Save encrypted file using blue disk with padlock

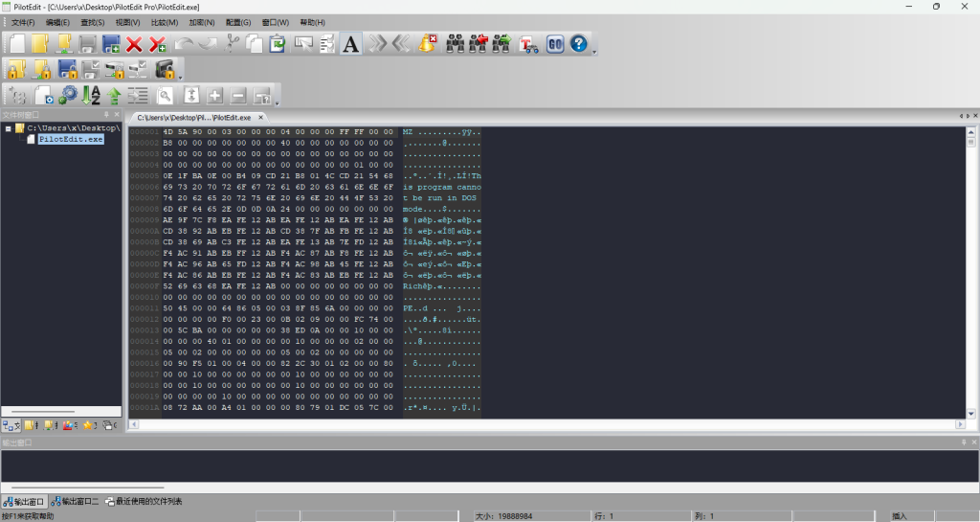(68, 69)
